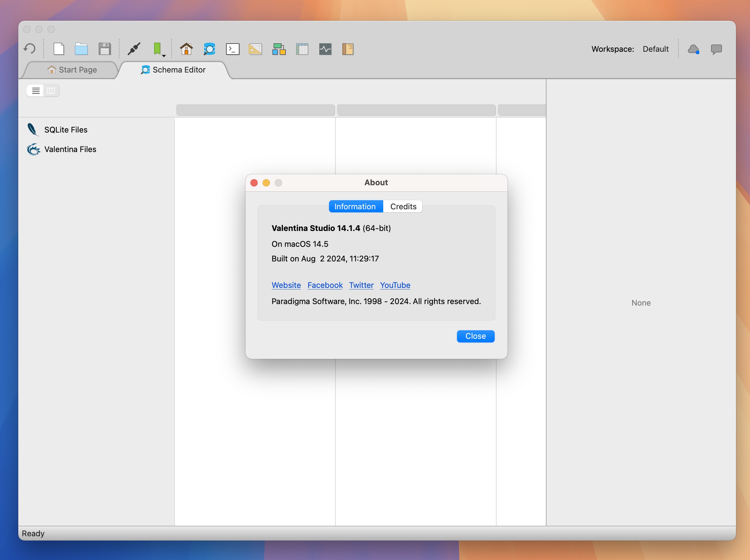Open the ruler triangle designer icon
The height and width of the screenshot is (560, 750).
255,49
